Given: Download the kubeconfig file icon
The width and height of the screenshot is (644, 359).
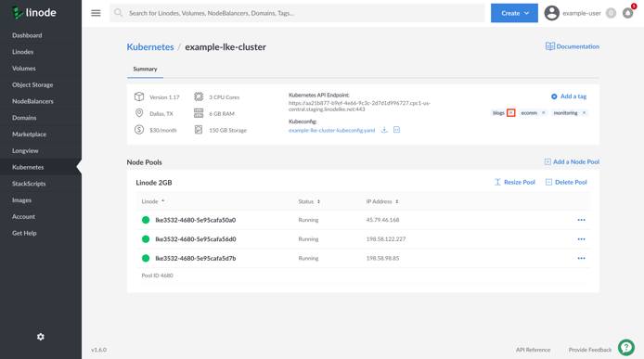Looking at the screenshot, I should point(384,130).
